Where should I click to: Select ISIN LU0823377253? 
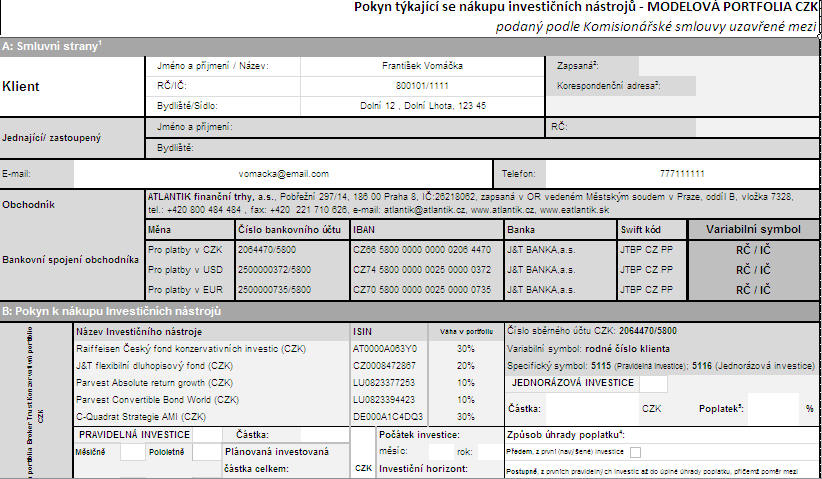pos(384,383)
